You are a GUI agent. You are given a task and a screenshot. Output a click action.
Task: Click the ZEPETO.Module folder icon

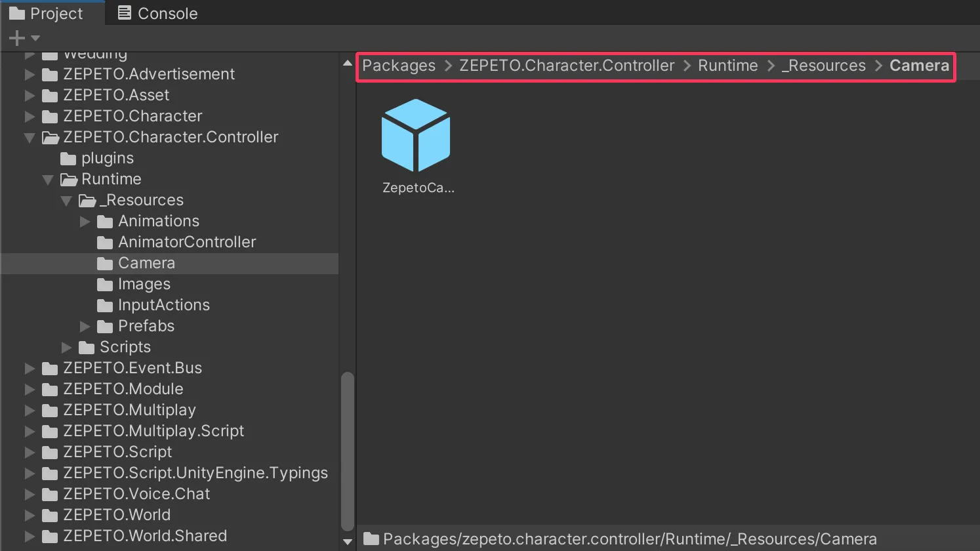tap(50, 390)
